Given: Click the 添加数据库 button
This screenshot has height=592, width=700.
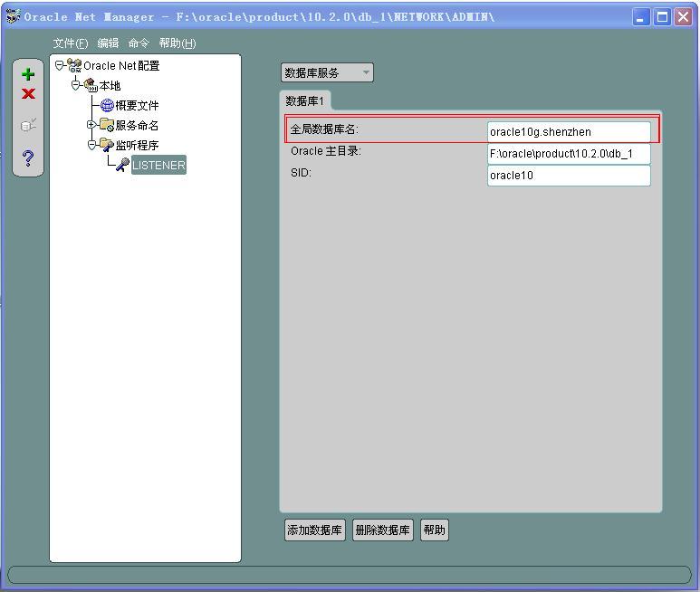Looking at the screenshot, I should coord(315,530).
